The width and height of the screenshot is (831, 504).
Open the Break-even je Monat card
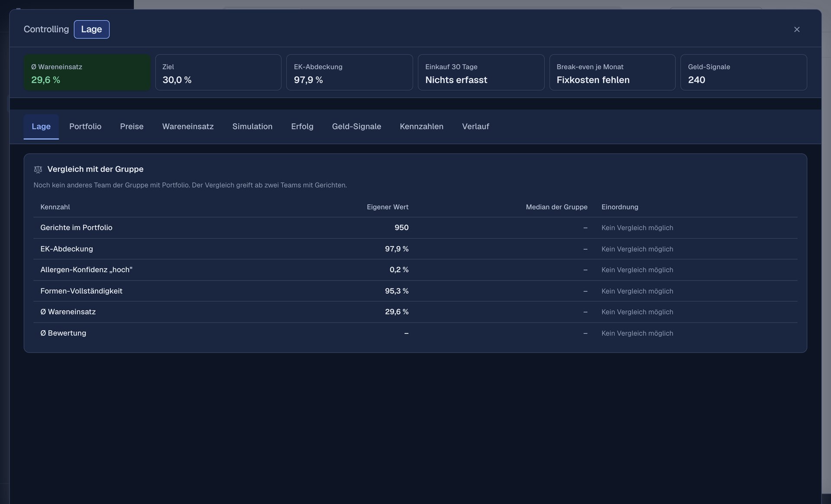point(612,72)
